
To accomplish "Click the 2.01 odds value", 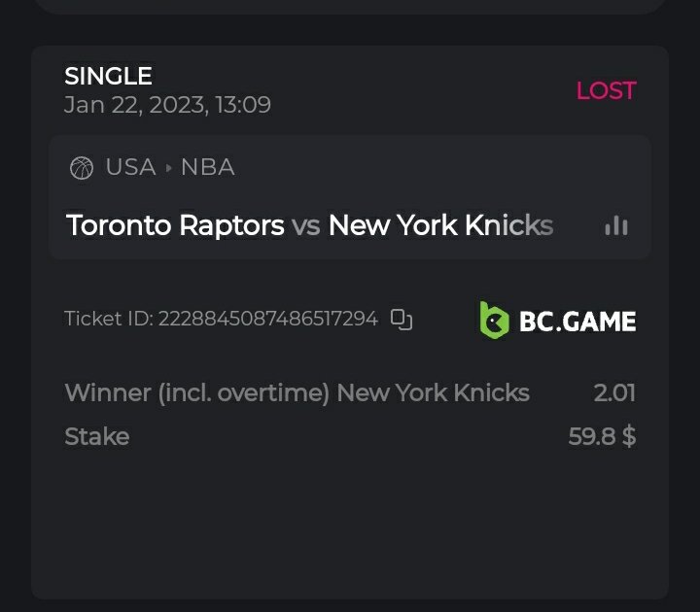I will 614,393.
